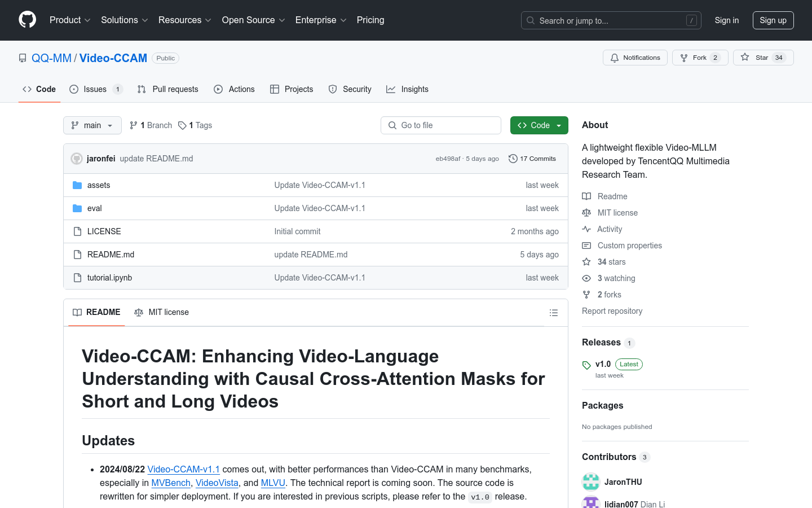
Task: Switch to the Pull requests tab
Action: click(x=167, y=89)
